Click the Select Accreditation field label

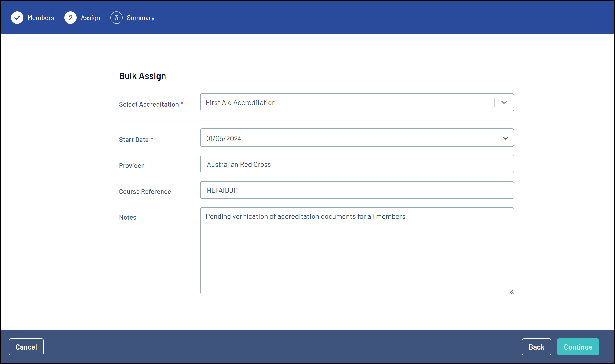[149, 105]
